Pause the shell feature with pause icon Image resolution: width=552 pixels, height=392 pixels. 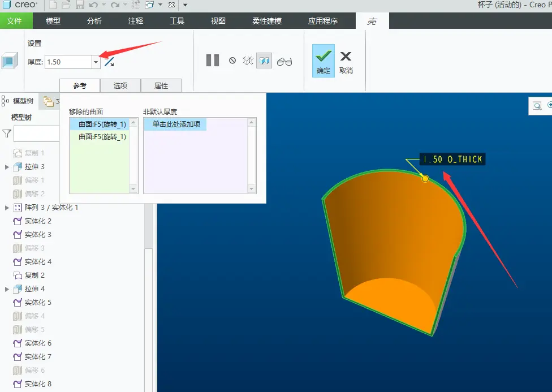(x=213, y=61)
